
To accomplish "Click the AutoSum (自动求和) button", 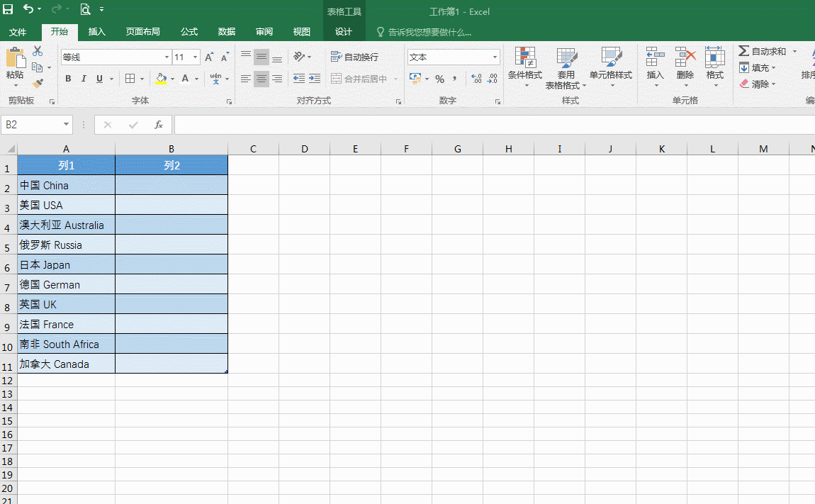I will (763, 51).
